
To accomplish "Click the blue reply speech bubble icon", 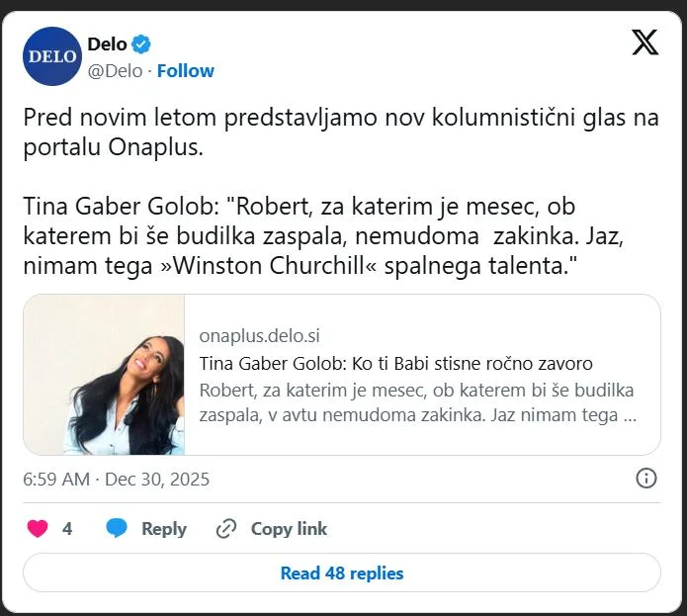I will (117, 529).
